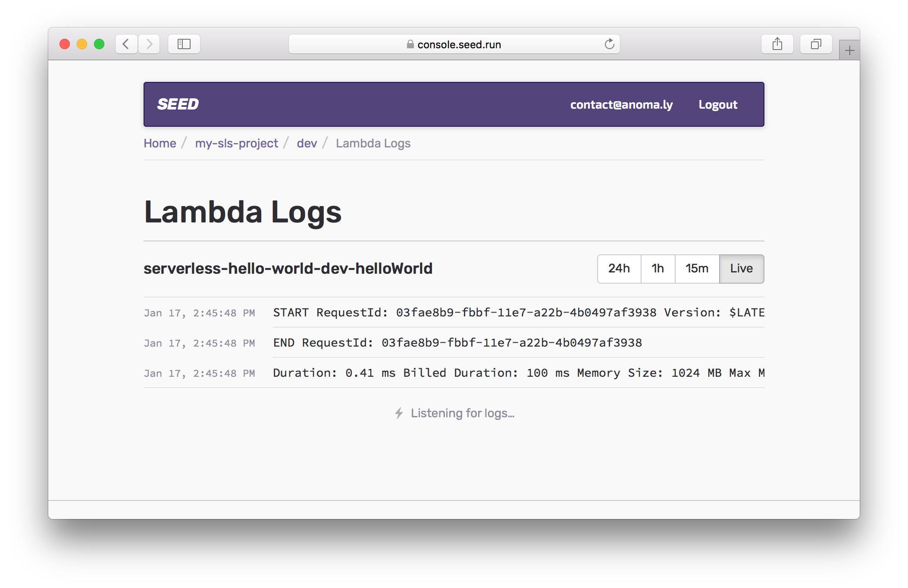Click the contact@anoma.ly account label

click(x=622, y=104)
